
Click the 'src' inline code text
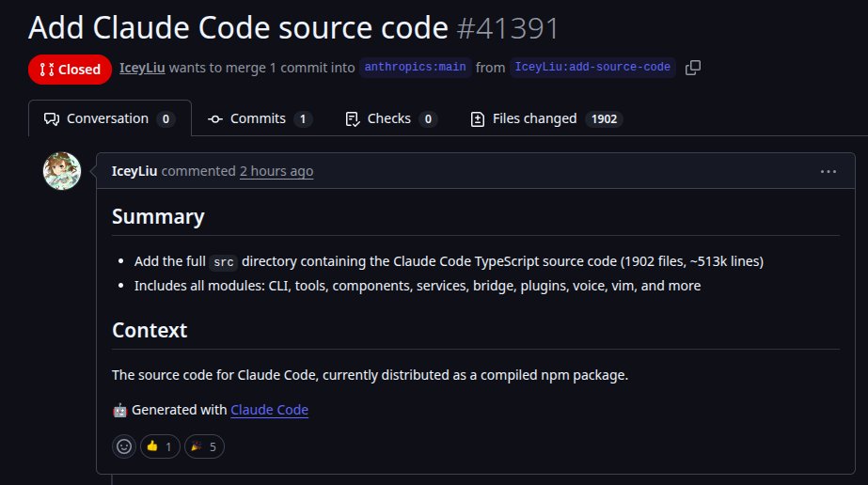(224, 261)
